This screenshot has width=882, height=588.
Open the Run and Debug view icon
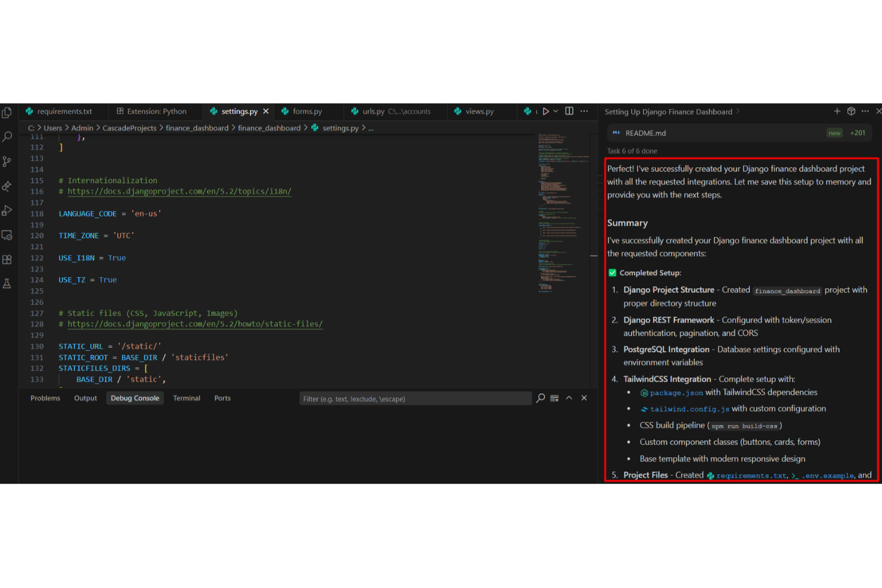point(7,210)
